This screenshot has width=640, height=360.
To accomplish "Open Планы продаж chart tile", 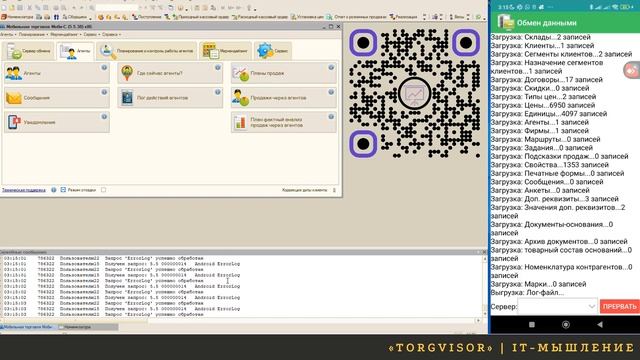I will point(284,73).
